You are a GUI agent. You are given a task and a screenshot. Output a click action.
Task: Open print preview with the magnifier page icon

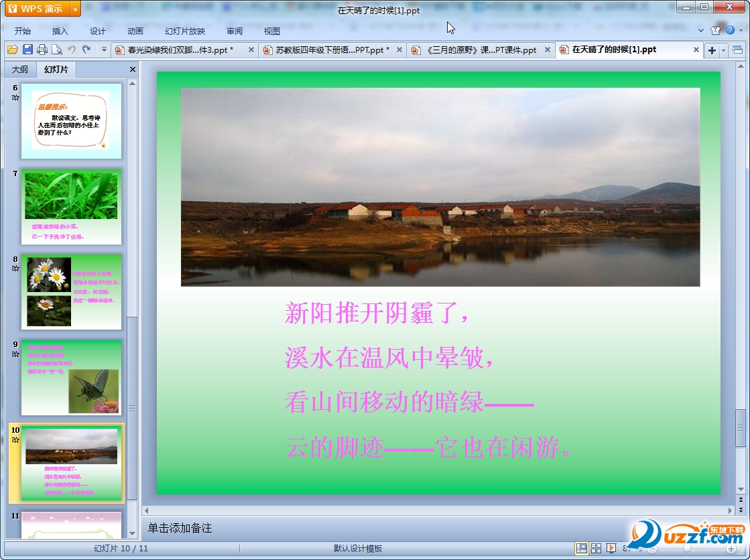click(57, 50)
